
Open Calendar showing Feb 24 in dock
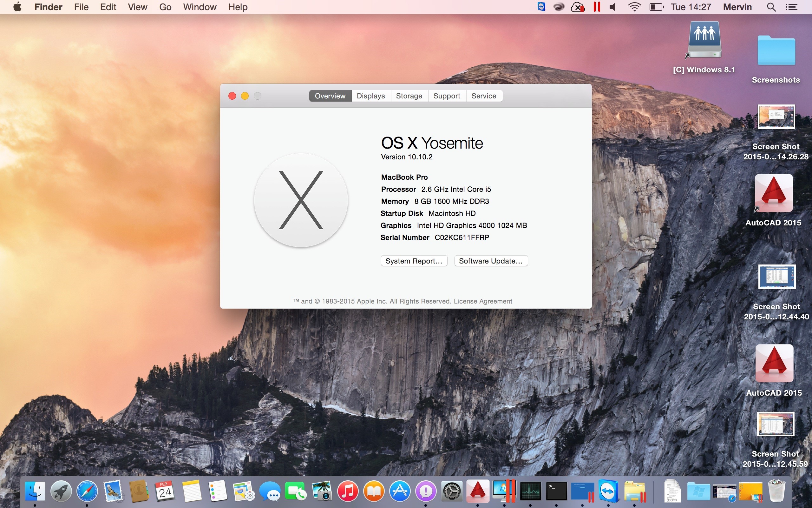(x=165, y=491)
